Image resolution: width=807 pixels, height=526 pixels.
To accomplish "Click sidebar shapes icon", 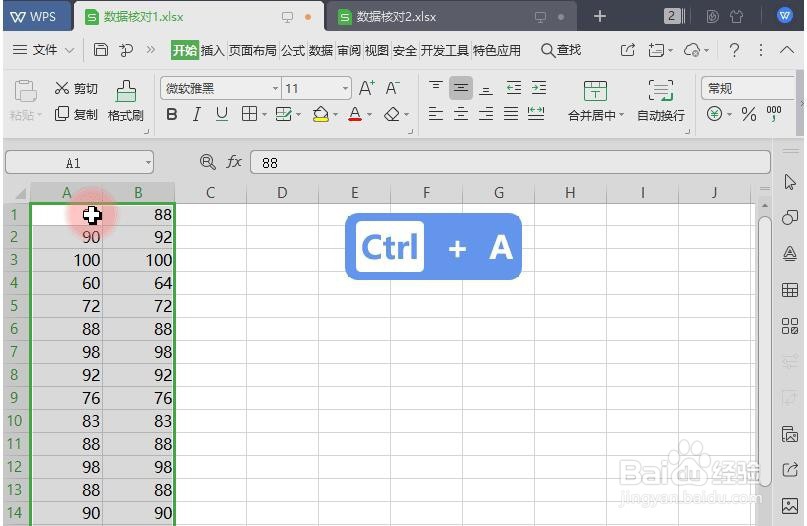I will click(x=790, y=217).
